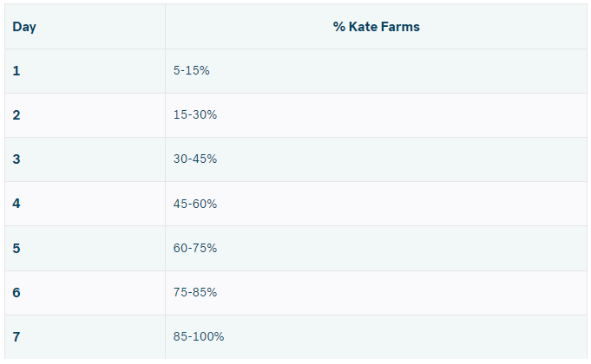Click the word Farms in the header
Screen dimensions: 591x364
pos(400,27)
